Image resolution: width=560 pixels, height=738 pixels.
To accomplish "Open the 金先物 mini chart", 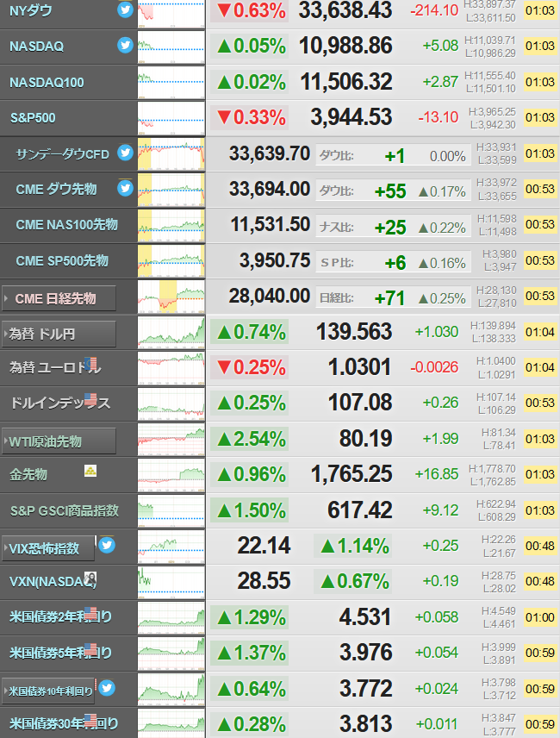I will tap(171, 475).
